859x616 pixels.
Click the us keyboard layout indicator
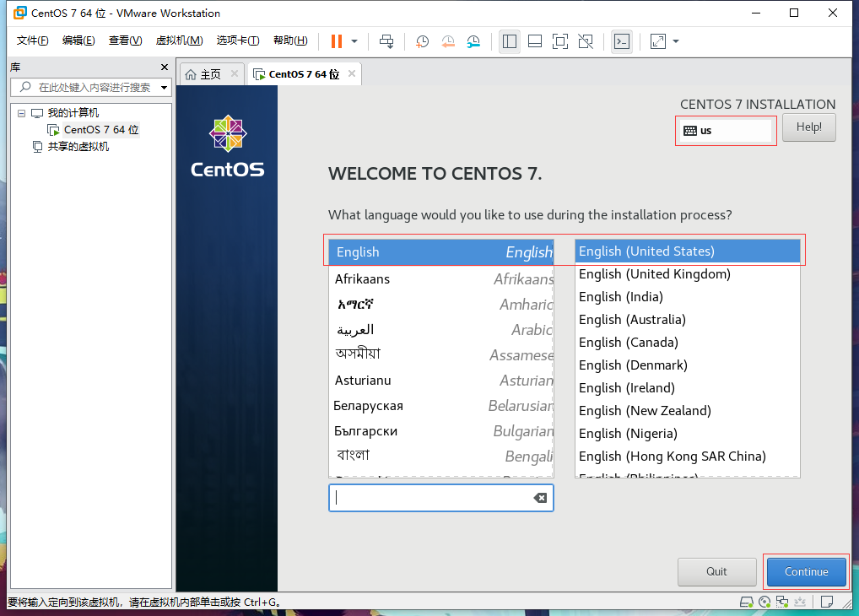click(x=726, y=131)
